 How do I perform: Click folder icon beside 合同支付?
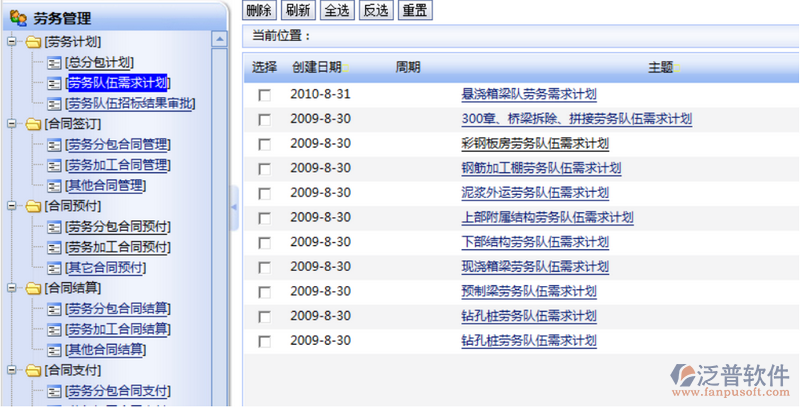pyautogui.click(x=33, y=370)
